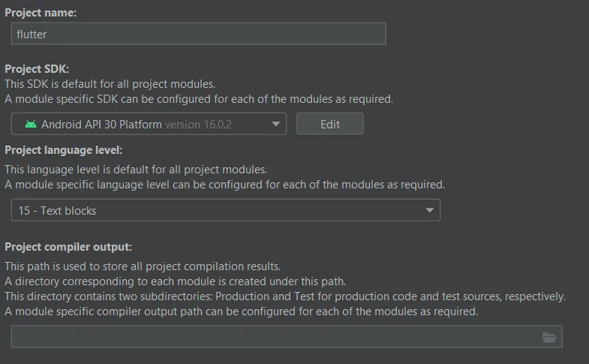
Task: Expand the Project SDK dropdown arrow
Action: pos(275,125)
